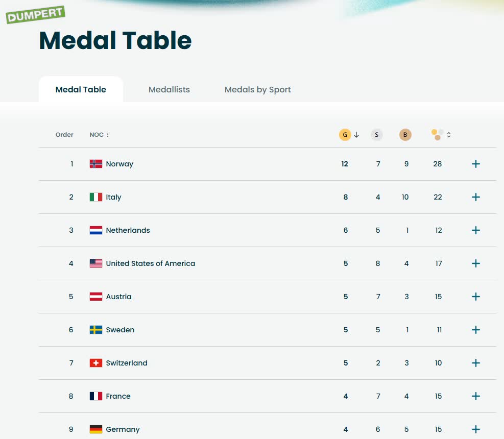Toggle sort order on total medals

(x=449, y=135)
